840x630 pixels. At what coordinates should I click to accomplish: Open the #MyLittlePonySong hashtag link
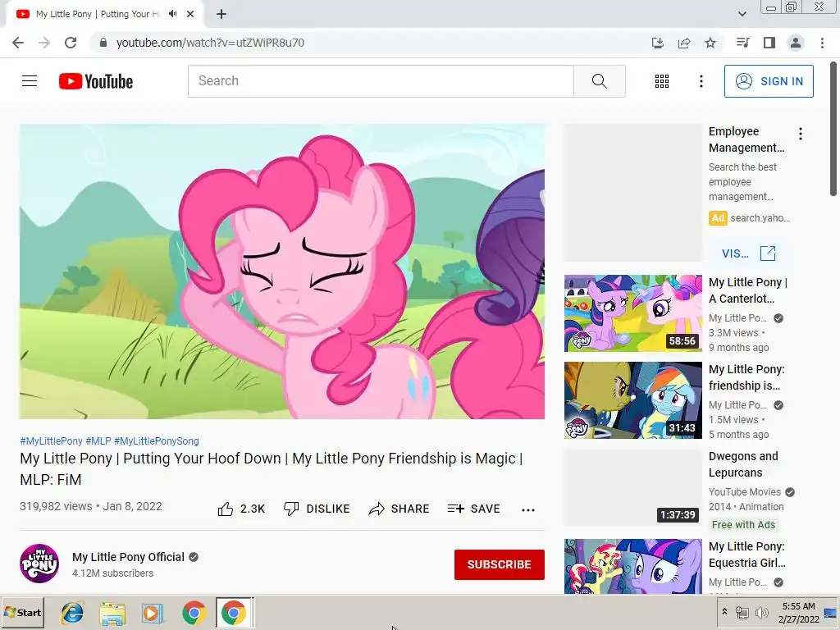point(157,441)
